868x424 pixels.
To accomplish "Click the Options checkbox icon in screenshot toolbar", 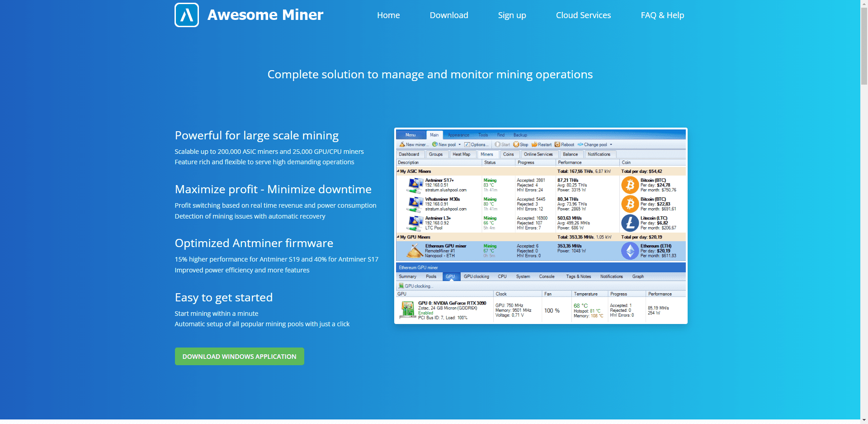I will click(467, 145).
